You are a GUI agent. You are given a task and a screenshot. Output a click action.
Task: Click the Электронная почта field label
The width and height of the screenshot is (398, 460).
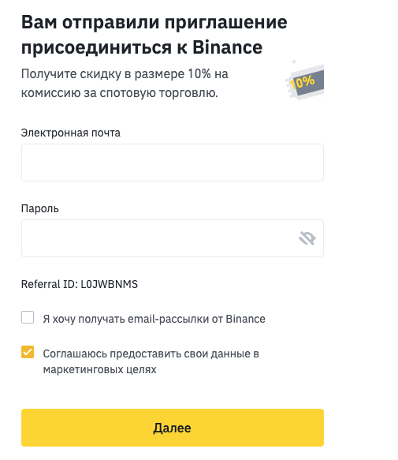[x=71, y=133]
